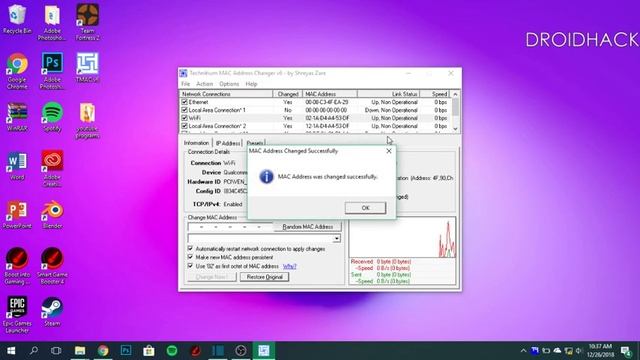Select the Down, Non Operational status cell
The image size is (640, 360).
[391, 110]
